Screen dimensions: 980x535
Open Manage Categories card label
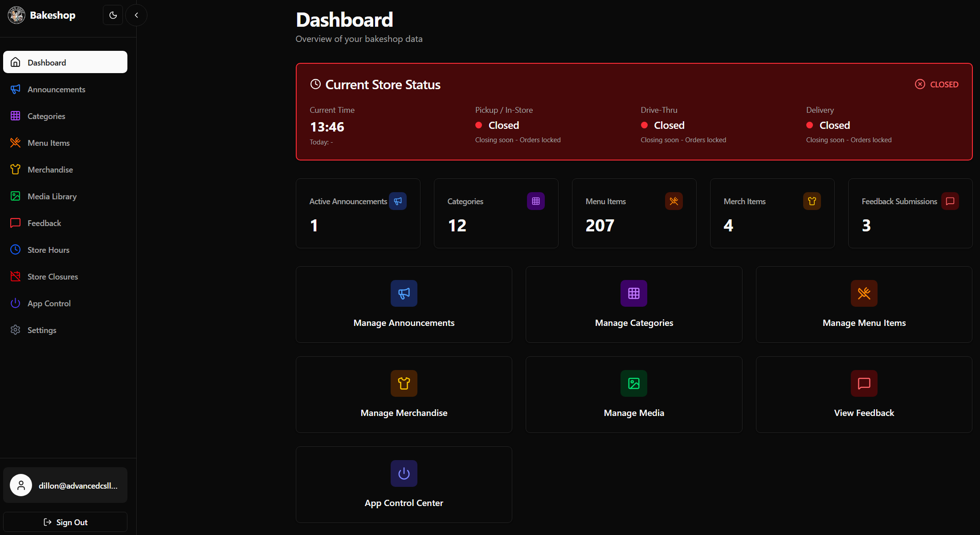634,323
